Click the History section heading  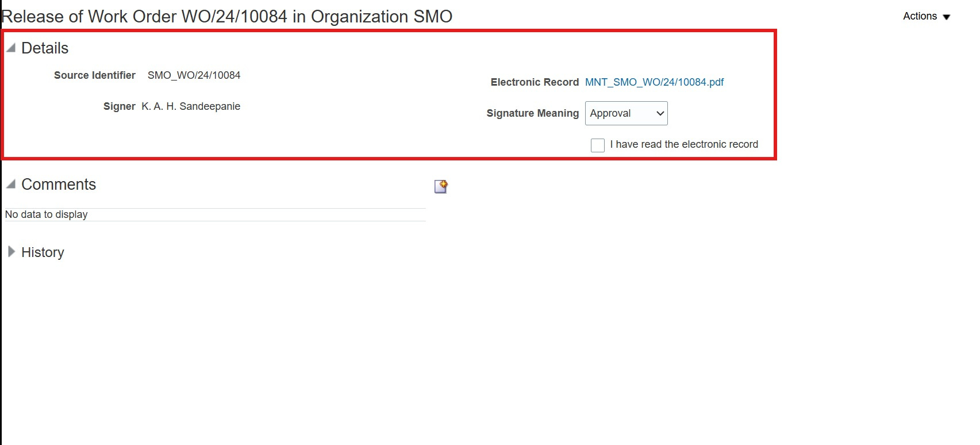point(43,252)
